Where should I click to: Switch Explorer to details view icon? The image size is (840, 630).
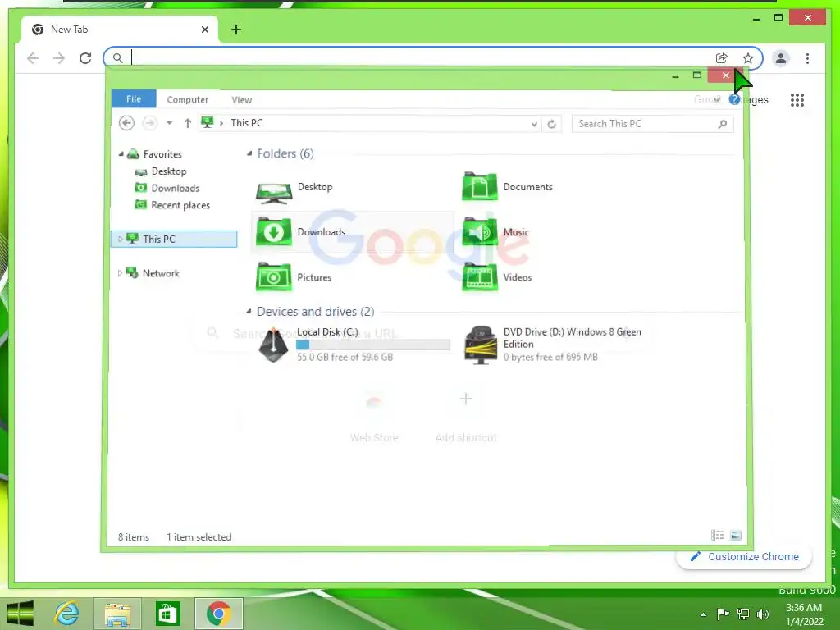(717, 535)
